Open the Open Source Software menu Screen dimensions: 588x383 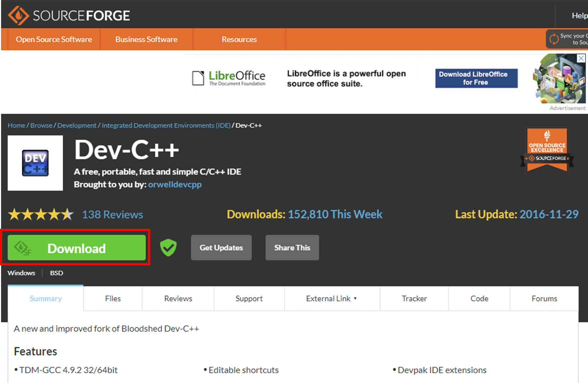pos(54,39)
